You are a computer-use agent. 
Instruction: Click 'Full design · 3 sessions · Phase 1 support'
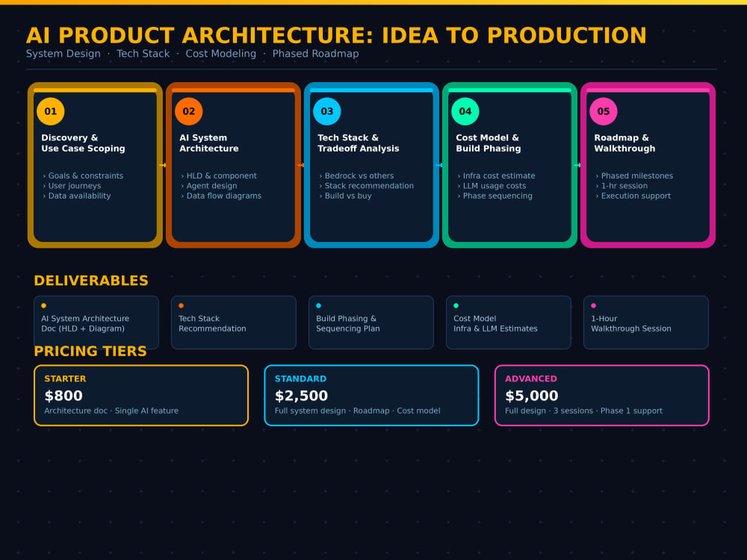tap(583, 411)
